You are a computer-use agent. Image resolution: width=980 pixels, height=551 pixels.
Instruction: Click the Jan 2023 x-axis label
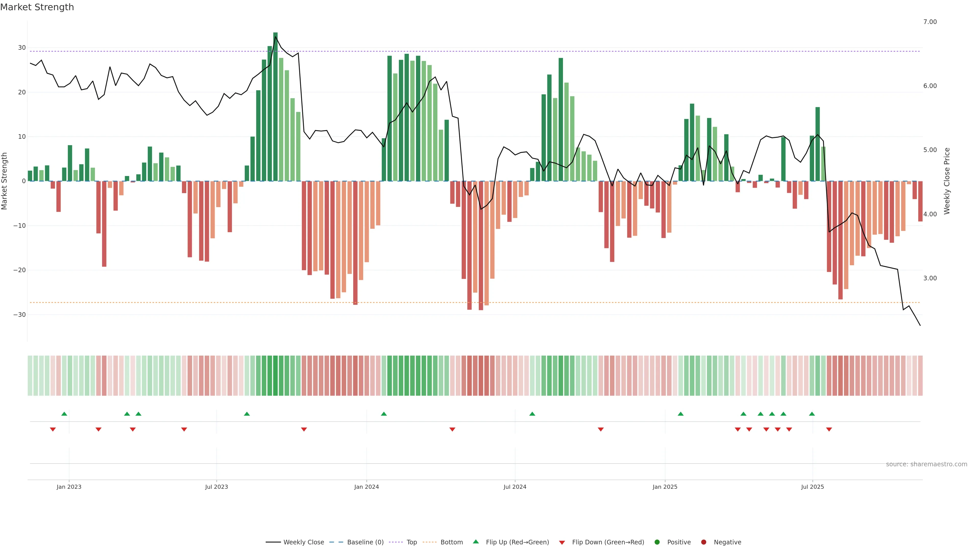(69, 487)
